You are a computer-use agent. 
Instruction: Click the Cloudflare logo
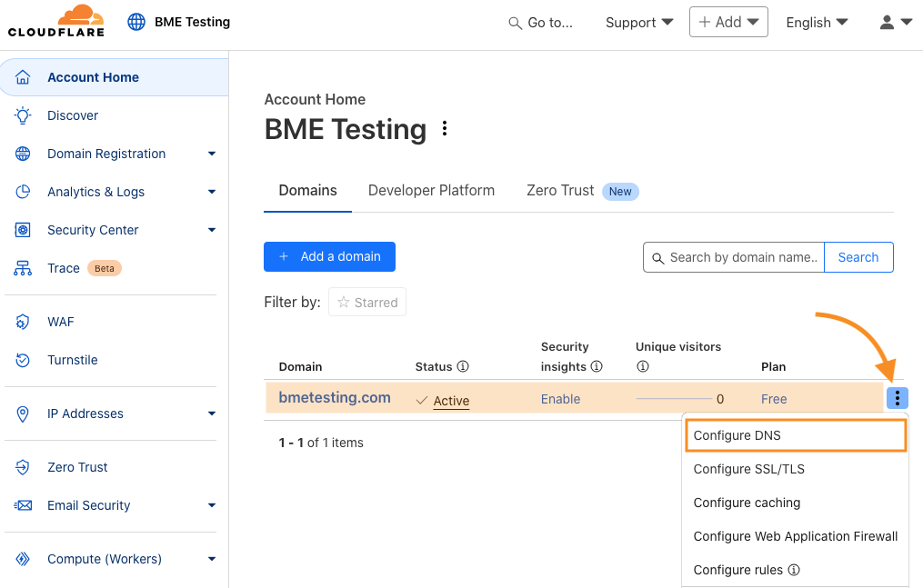56,21
